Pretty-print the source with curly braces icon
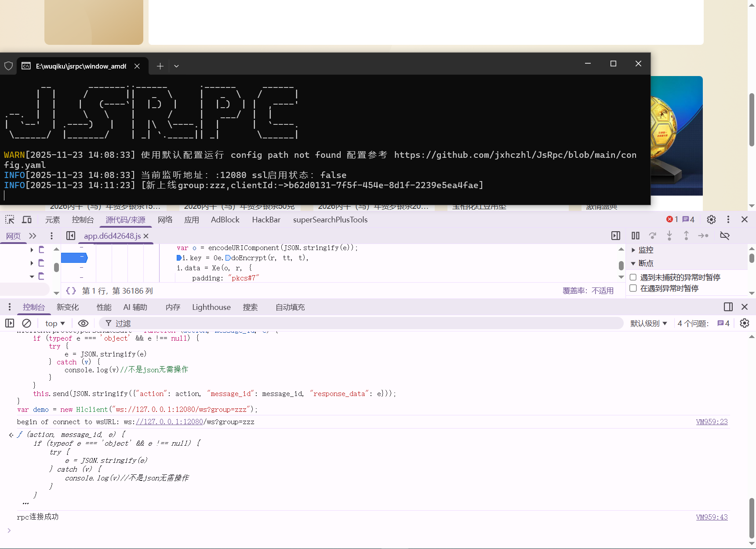756x549 pixels. coord(71,291)
